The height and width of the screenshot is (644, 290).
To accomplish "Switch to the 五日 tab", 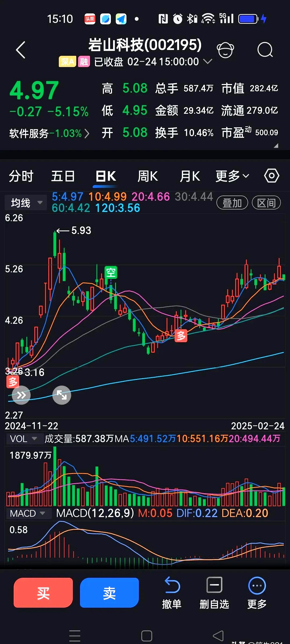I will (63, 176).
